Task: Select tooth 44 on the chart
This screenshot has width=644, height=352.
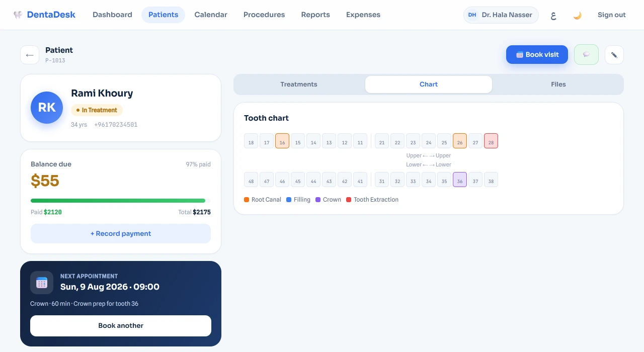Action: pyautogui.click(x=313, y=180)
